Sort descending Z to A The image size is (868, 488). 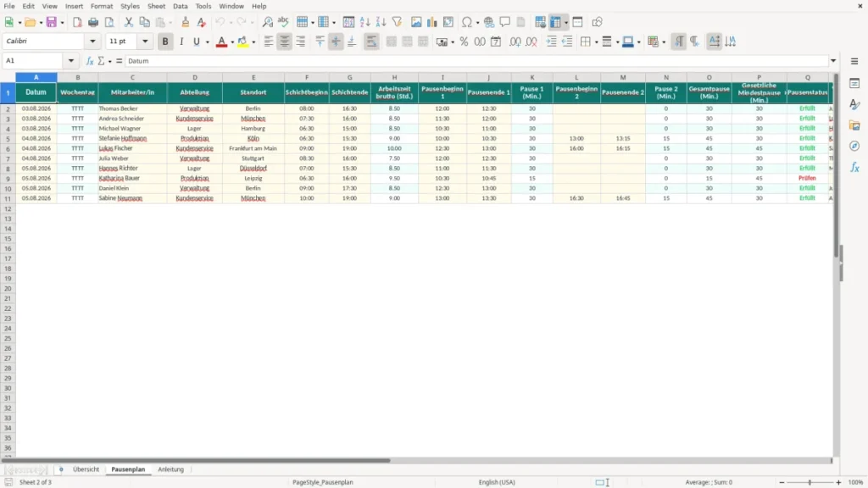click(381, 22)
